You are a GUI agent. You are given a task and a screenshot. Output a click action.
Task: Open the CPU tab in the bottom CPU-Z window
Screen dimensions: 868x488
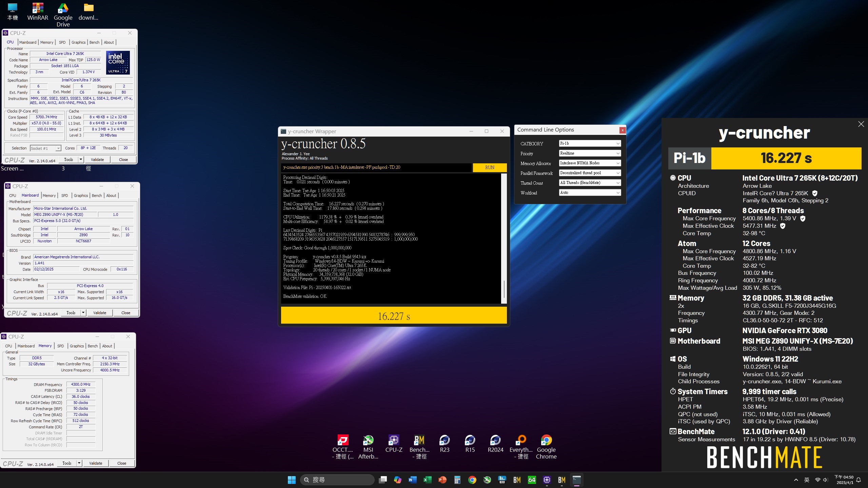(x=9, y=346)
